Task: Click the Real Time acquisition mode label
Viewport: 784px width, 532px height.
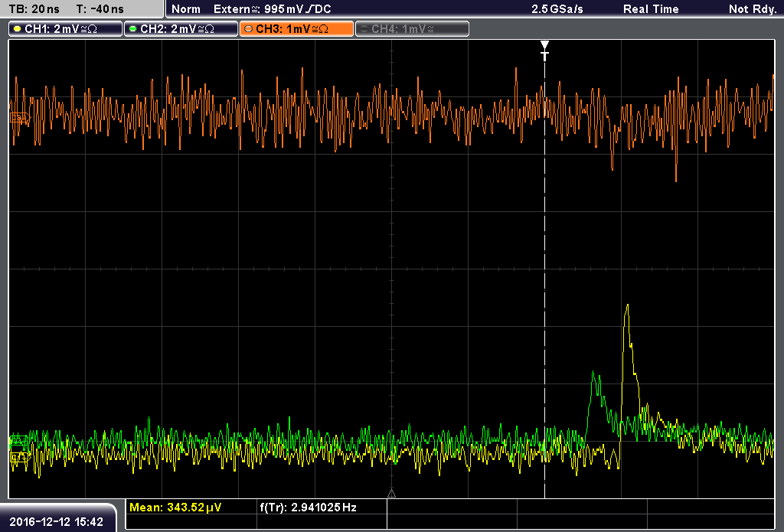Action: pos(651,9)
